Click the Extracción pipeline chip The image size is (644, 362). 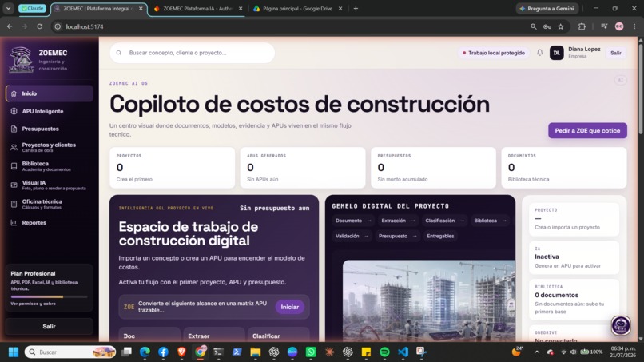click(398, 221)
